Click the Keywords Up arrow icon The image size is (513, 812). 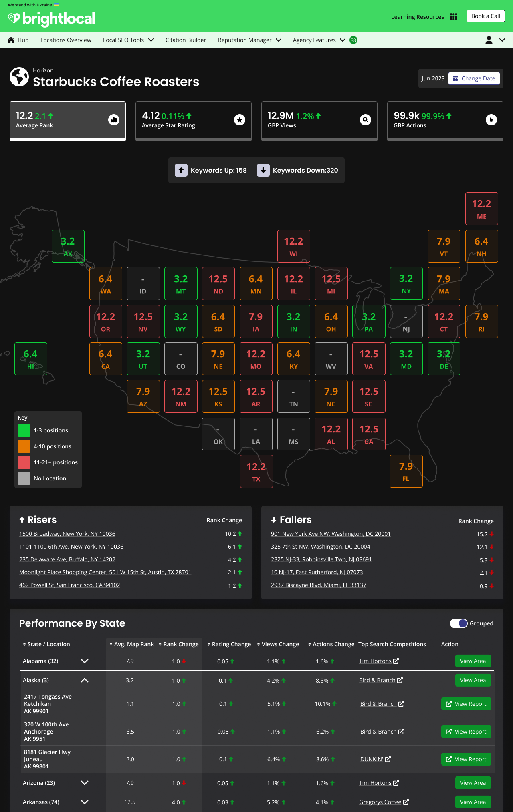pyautogui.click(x=181, y=170)
